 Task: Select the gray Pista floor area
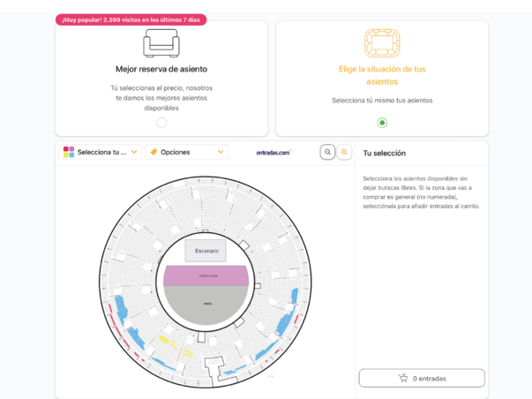pyautogui.click(x=206, y=305)
